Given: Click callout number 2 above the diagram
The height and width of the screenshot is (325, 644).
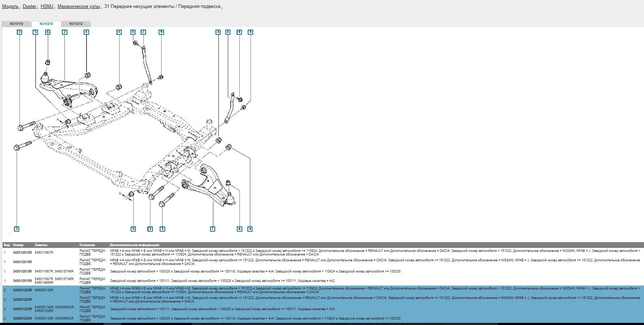Looking at the screenshot, I should tap(64, 32).
